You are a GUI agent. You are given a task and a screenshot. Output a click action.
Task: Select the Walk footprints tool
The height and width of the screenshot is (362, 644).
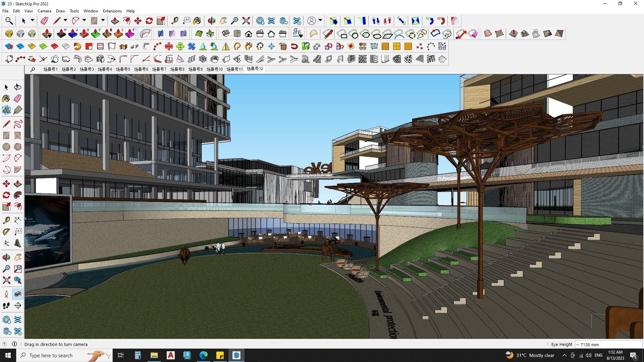tap(6, 306)
